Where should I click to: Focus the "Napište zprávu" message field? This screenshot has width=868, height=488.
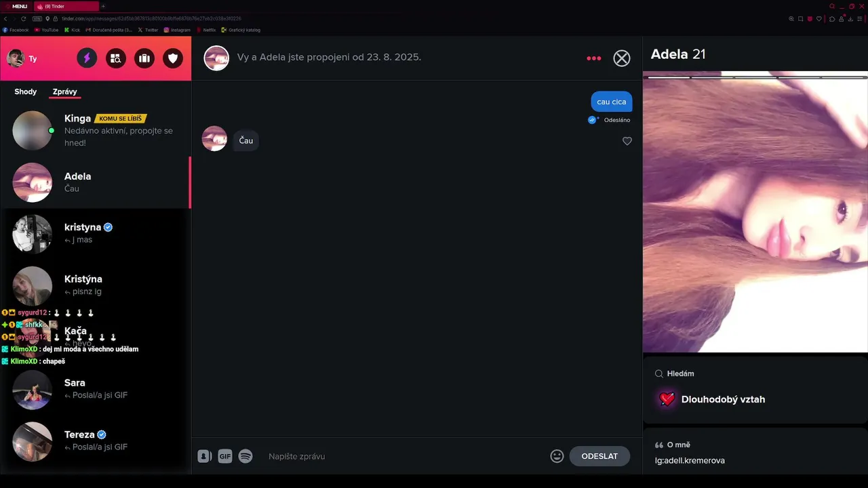tap(403, 456)
